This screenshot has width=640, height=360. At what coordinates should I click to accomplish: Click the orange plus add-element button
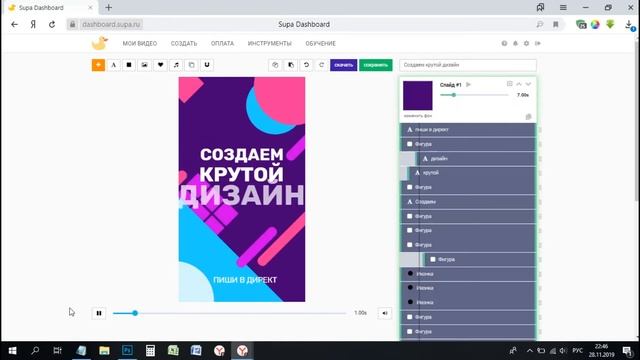point(98,65)
